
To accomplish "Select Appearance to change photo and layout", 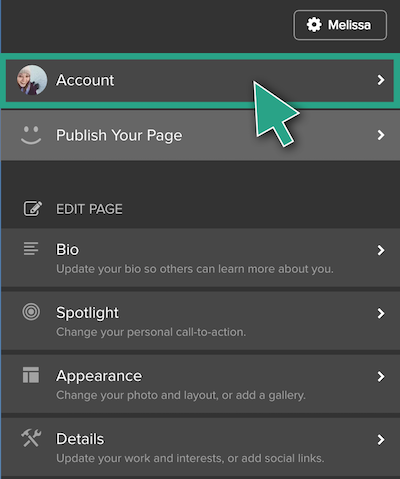I will click(x=201, y=384).
